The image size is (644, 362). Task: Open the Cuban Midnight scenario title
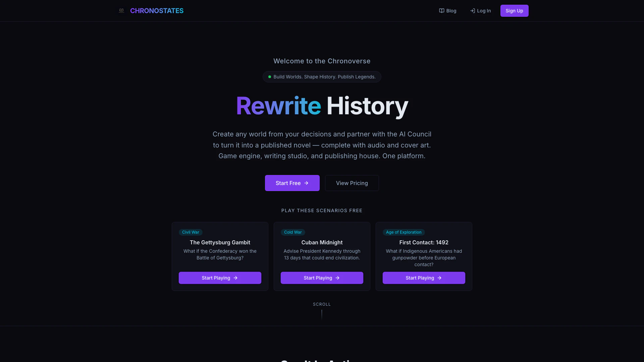coord(322,242)
